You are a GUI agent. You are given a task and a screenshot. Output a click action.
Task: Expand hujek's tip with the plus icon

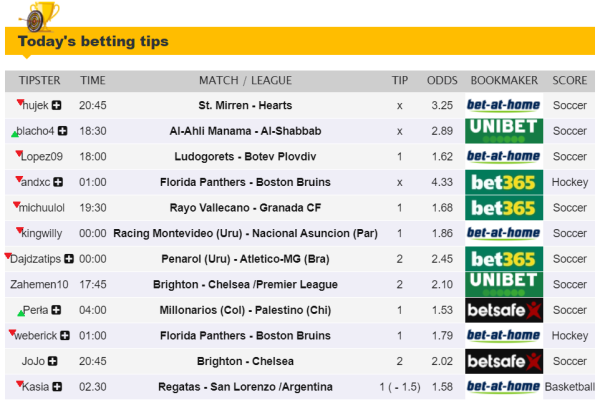click(56, 105)
